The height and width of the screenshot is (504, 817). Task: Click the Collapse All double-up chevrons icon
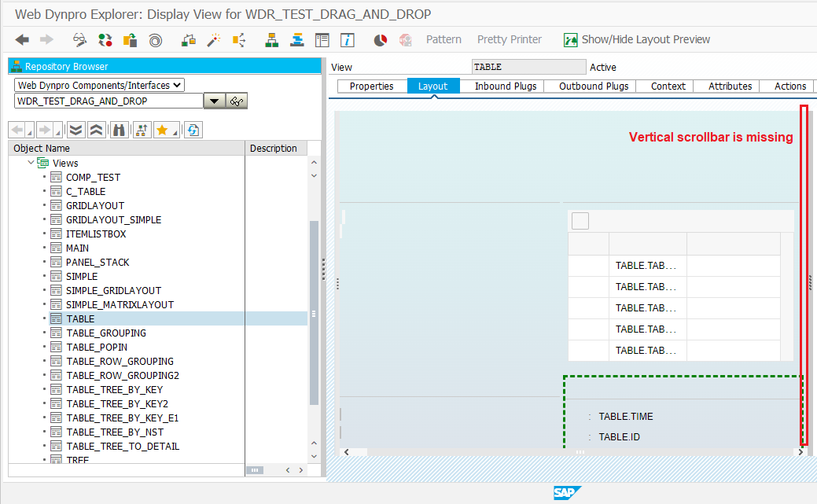pyautogui.click(x=97, y=130)
